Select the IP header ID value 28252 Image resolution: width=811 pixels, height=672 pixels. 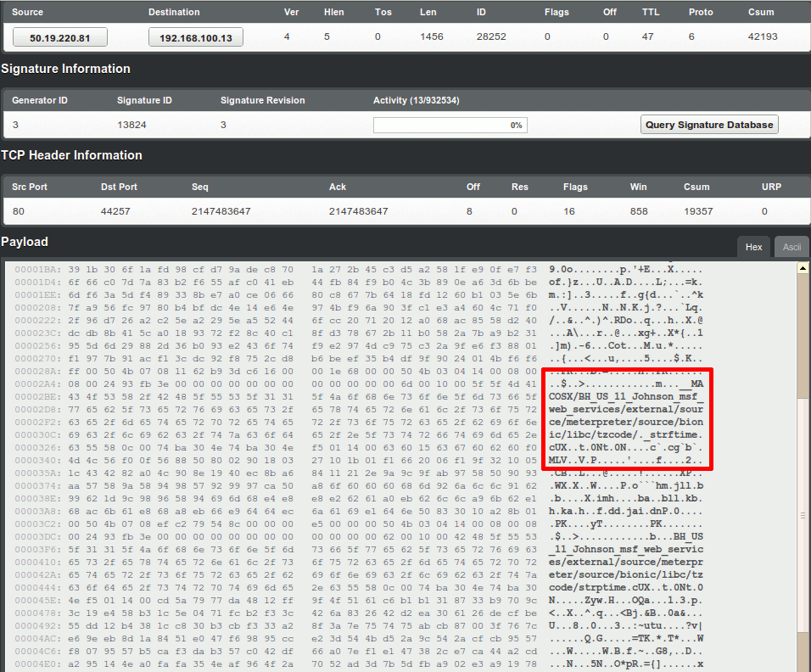click(491, 37)
